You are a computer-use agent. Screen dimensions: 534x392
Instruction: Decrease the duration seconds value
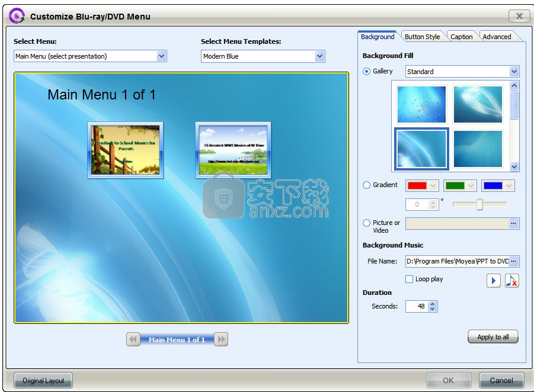pos(433,309)
